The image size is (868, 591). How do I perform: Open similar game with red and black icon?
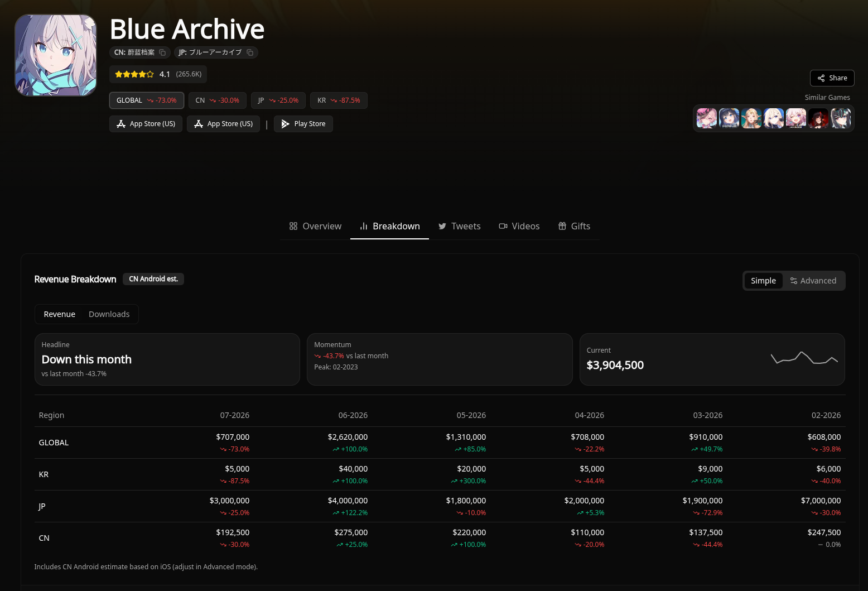click(818, 118)
